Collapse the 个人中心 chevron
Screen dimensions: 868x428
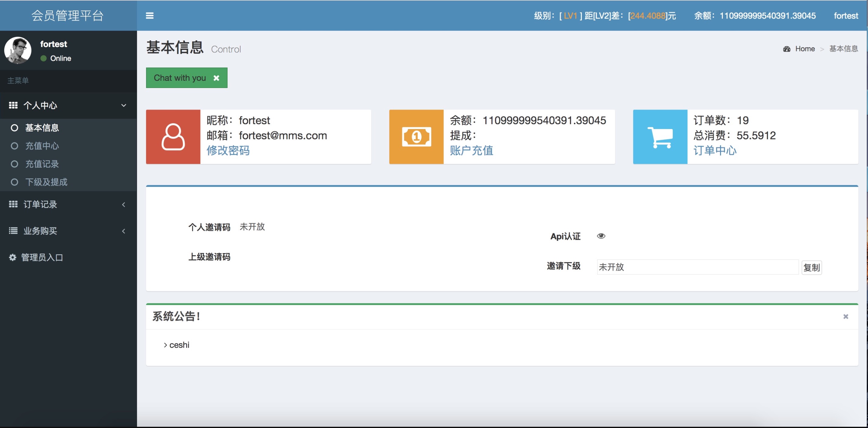[x=124, y=105]
